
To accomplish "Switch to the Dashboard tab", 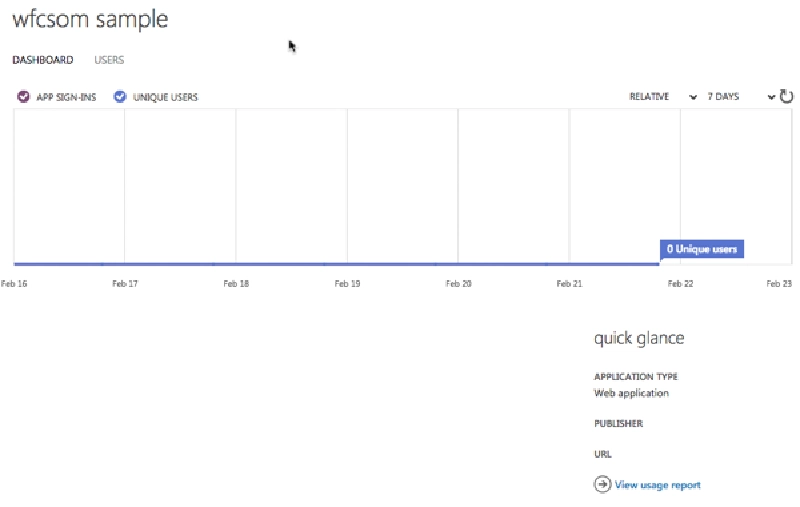I will pos(42,60).
